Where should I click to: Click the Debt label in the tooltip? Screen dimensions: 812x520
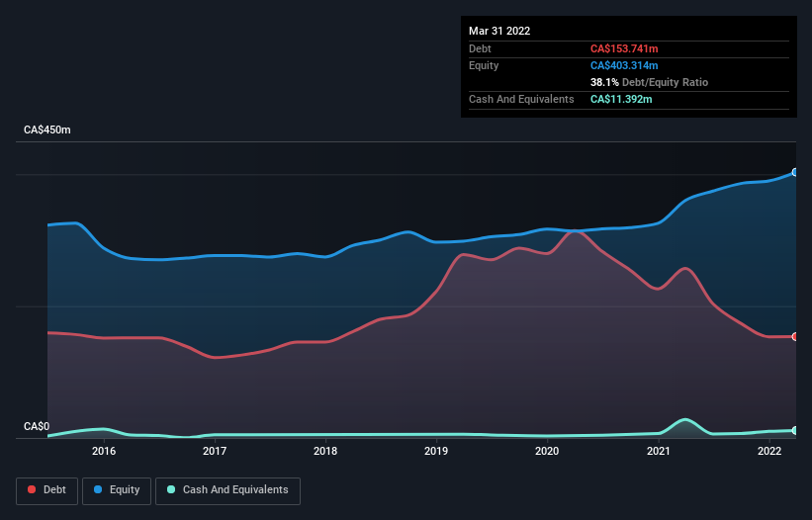click(x=480, y=48)
